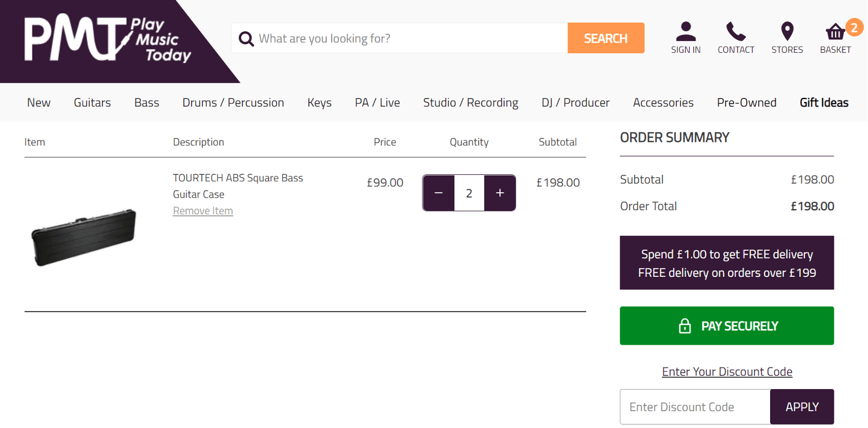The width and height of the screenshot is (868, 428).
Task: Browse the Pre-Owned section
Action: (x=746, y=102)
